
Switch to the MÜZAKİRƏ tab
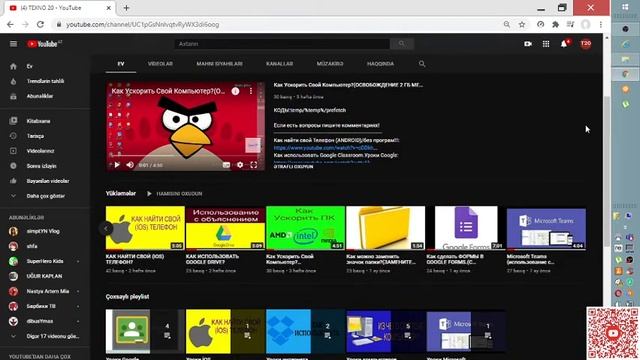(x=330, y=64)
